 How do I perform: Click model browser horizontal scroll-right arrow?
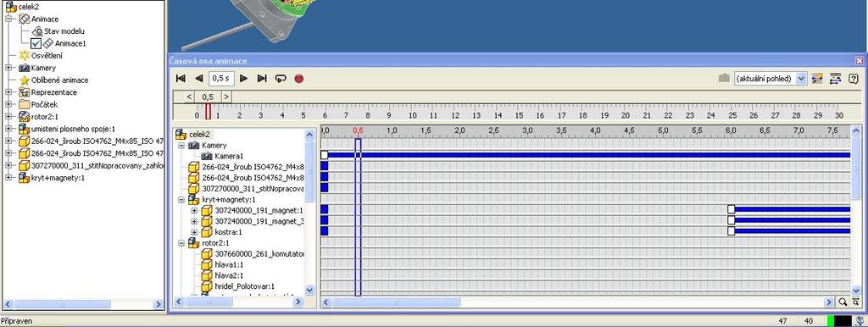click(158, 304)
